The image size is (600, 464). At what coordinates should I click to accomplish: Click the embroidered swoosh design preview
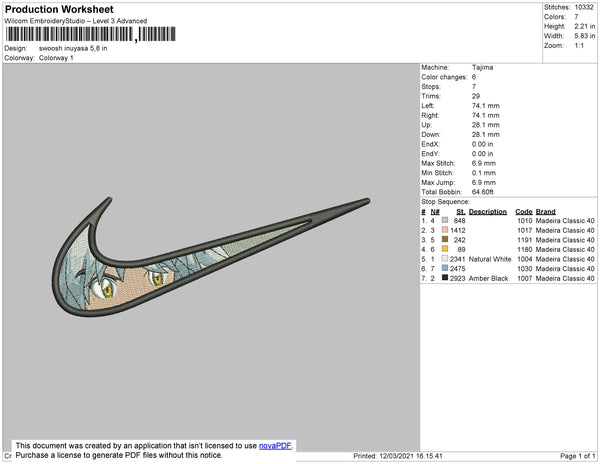tap(211, 257)
